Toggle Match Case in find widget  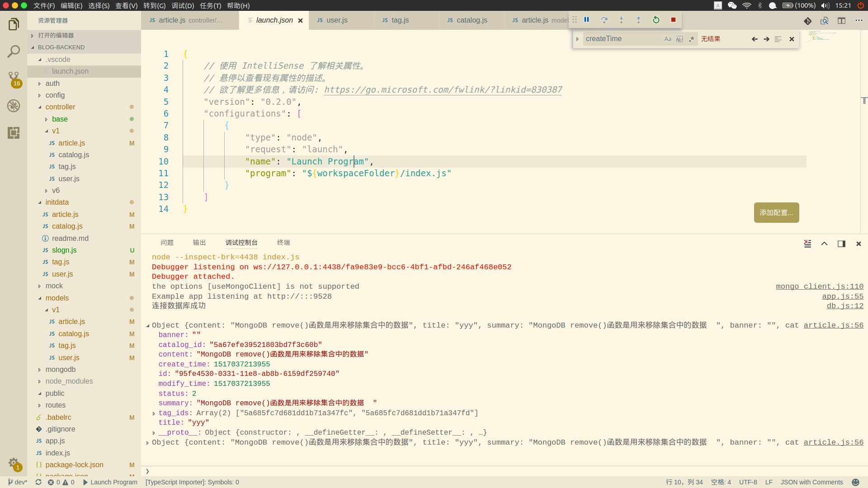point(668,39)
